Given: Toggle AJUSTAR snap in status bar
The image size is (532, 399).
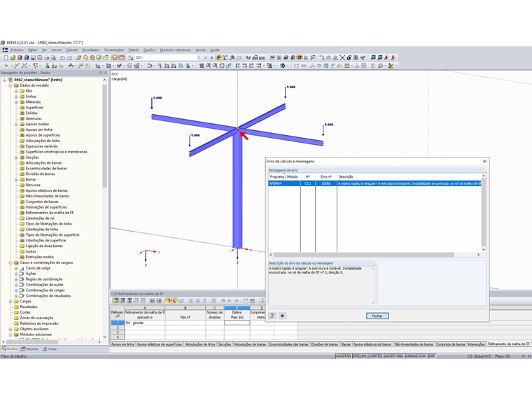Looking at the screenshot, I should tap(343, 356).
